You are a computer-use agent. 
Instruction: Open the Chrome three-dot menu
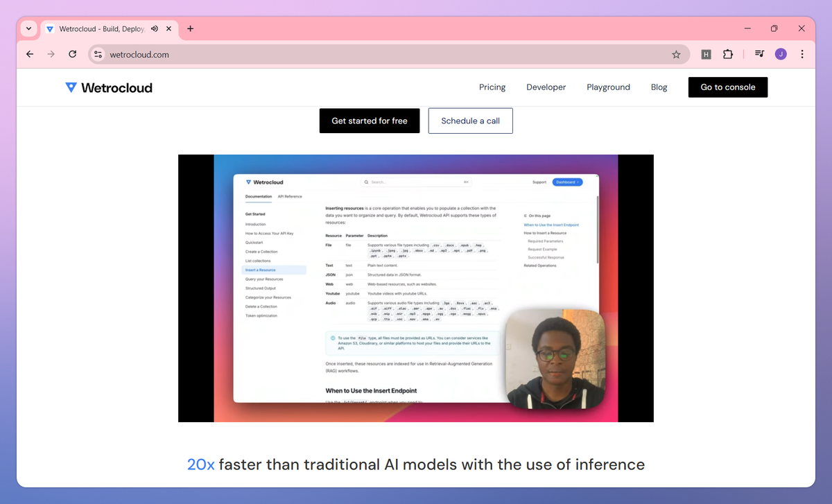(x=802, y=53)
